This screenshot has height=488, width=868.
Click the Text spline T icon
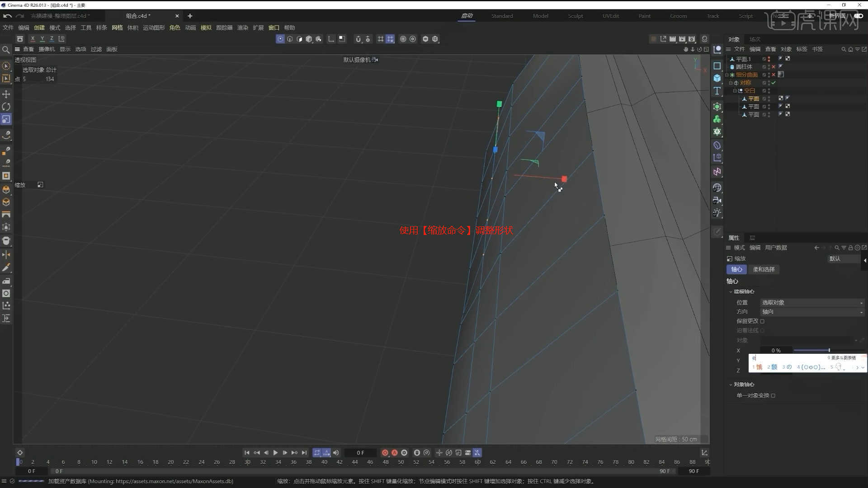[x=717, y=91]
